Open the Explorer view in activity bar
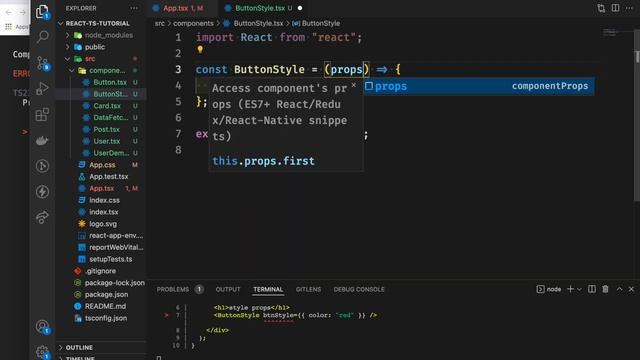Image resolution: width=640 pixels, height=360 pixels. [42, 12]
